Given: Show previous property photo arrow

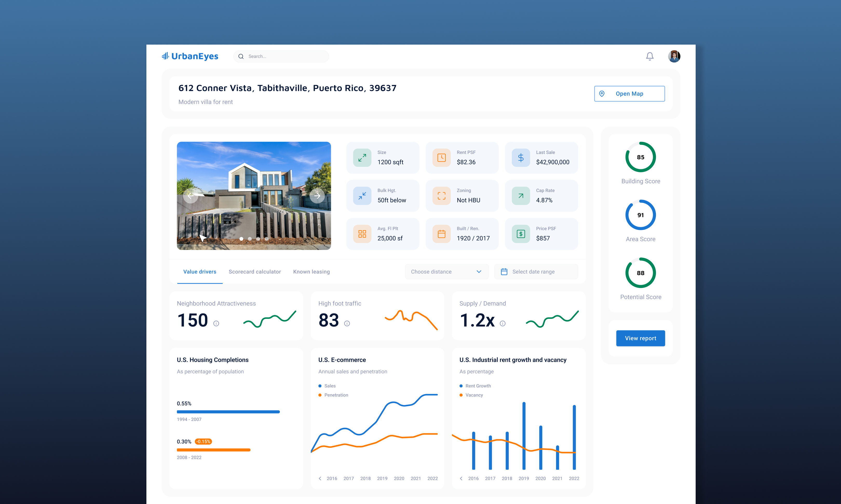Looking at the screenshot, I should 191,196.
